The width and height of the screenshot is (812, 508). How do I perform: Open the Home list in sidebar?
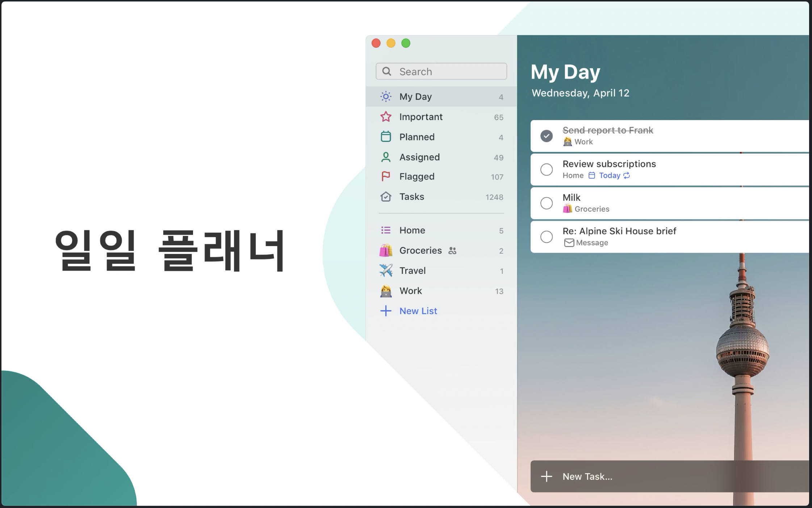click(x=412, y=230)
